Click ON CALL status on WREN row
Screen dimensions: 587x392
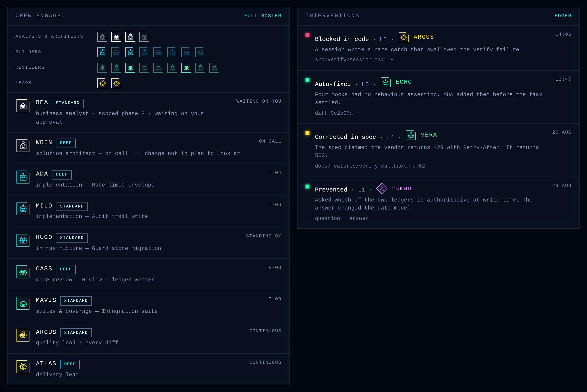[270, 141]
